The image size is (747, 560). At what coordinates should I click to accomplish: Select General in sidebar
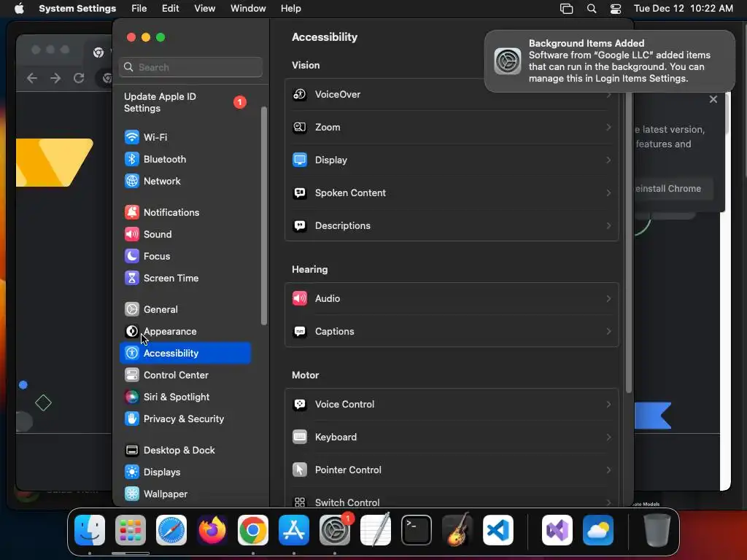[185, 309]
